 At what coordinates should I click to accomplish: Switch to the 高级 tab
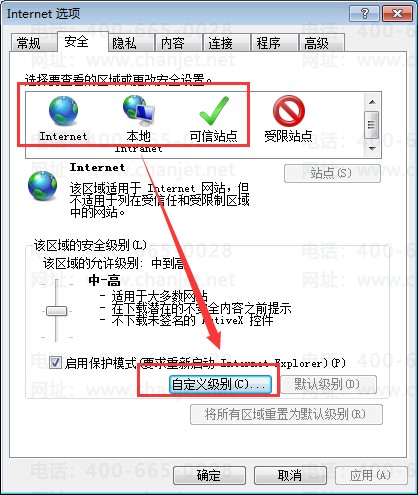click(x=316, y=43)
